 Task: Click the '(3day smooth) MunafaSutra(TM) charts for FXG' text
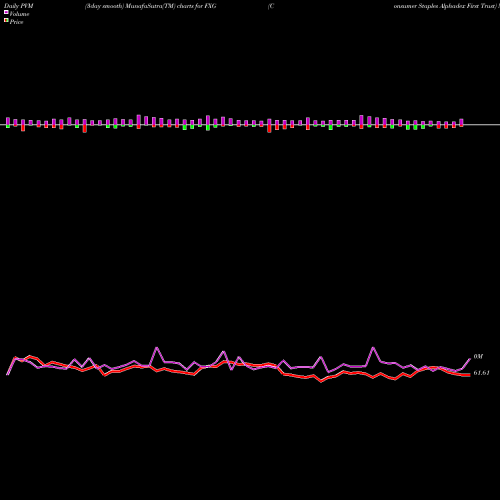pos(150,6)
